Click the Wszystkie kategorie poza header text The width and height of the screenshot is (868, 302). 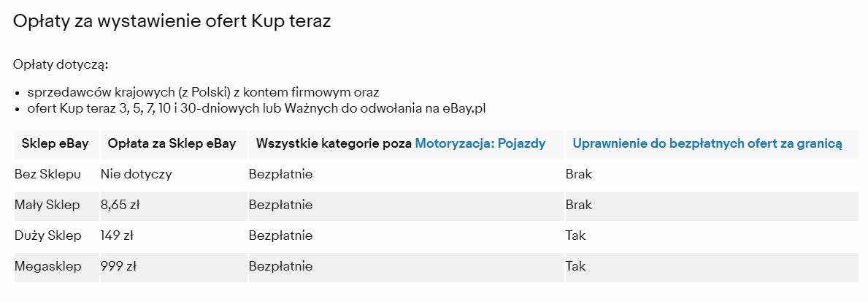tap(334, 144)
